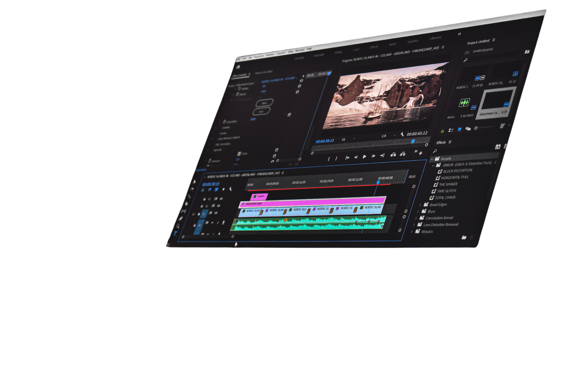Toggle timeline snapping magnet icon
Screen dimensions: 588x392
point(209,190)
